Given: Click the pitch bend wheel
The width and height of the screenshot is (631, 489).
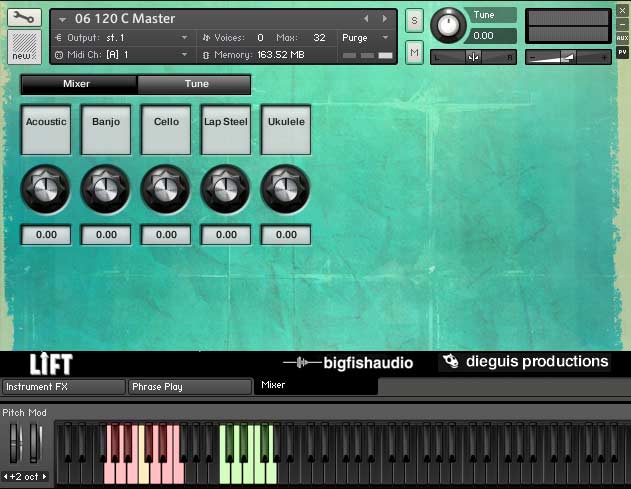Looking at the screenshot, I should click(16, 443).
